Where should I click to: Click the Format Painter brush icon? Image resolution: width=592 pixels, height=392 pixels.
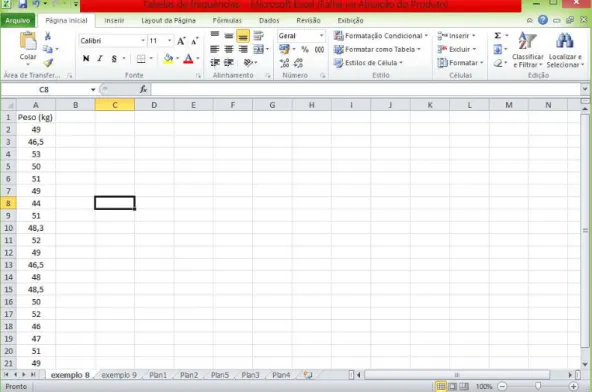[x=48, y=63]
